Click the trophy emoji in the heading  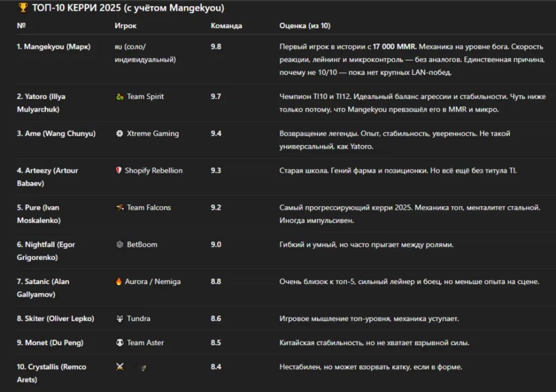click(x=23, y=8)
